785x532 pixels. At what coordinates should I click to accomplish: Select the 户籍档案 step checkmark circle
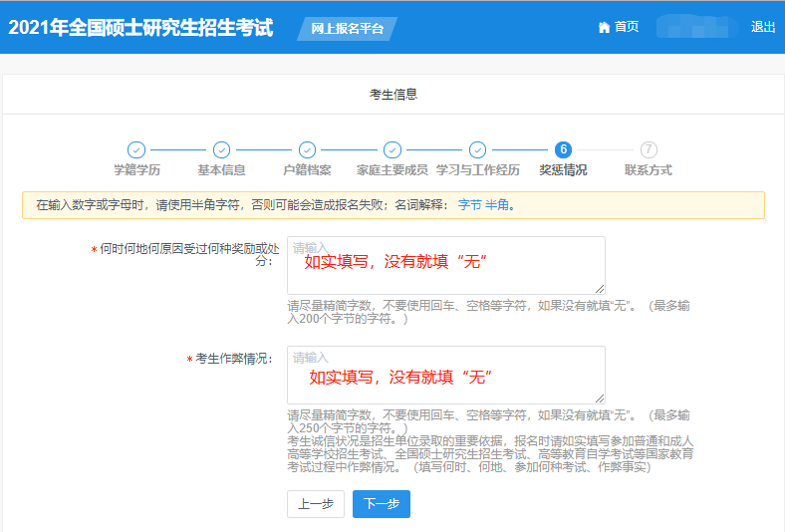[x=307, y=149]
